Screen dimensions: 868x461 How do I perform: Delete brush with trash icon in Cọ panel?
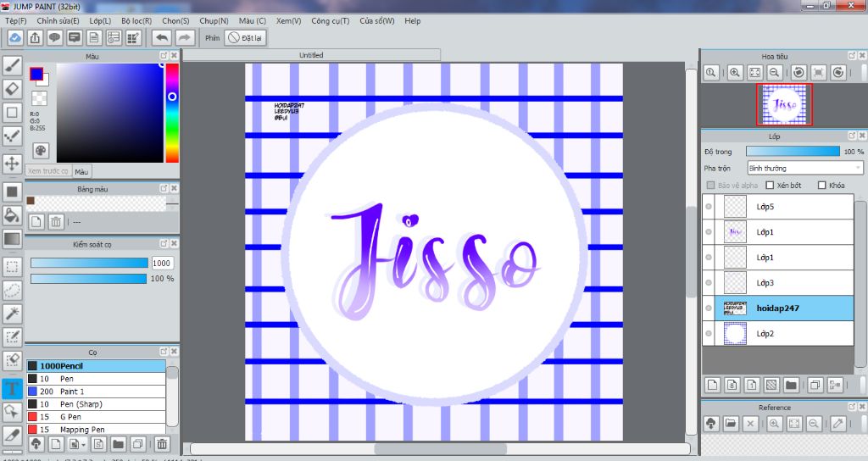[x=162, y=444]
